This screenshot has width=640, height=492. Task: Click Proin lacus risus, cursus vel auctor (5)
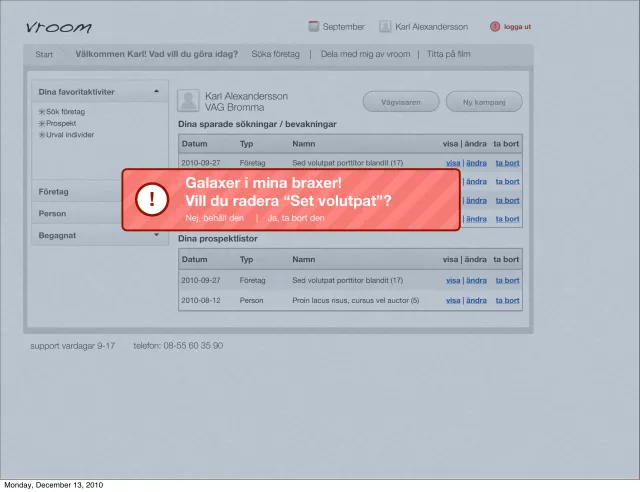point(356,301)
